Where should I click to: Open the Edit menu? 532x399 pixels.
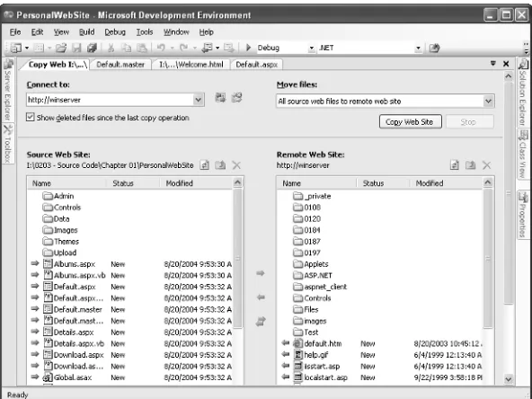[37, 31]
